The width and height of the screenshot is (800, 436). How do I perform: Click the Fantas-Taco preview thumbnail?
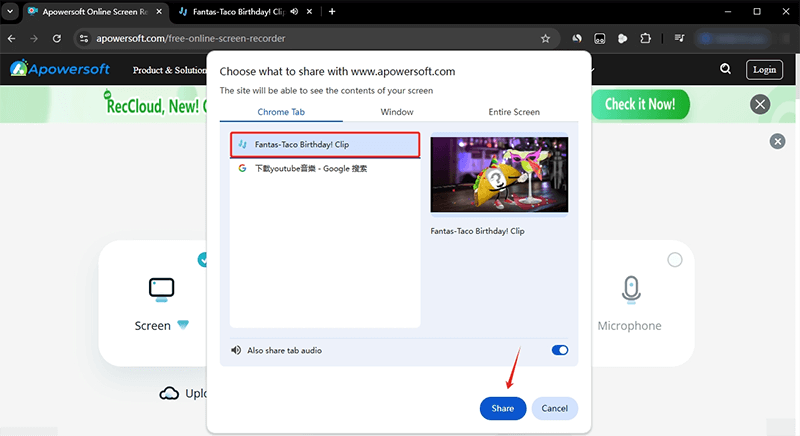[499, 175]
